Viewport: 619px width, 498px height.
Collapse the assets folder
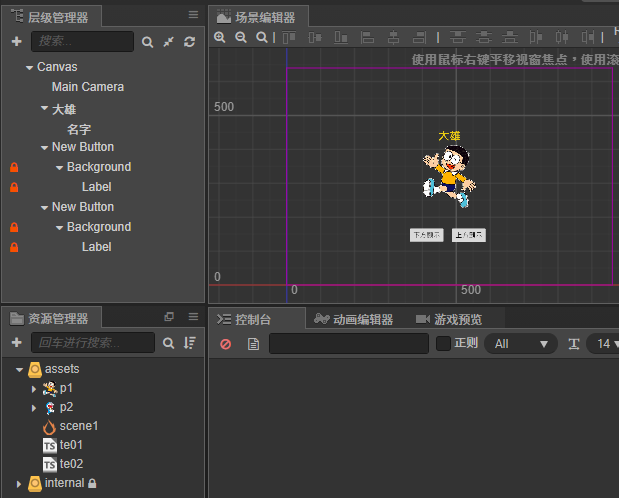tap(19, 370)
